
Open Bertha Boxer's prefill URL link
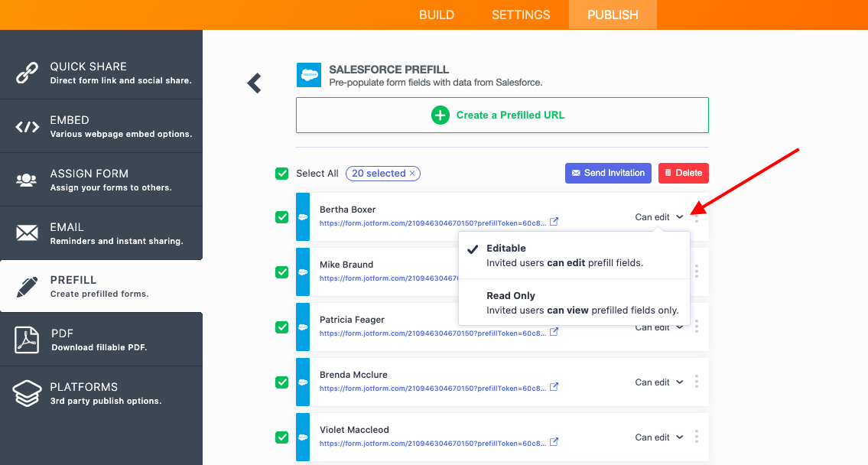click(432, 223)
